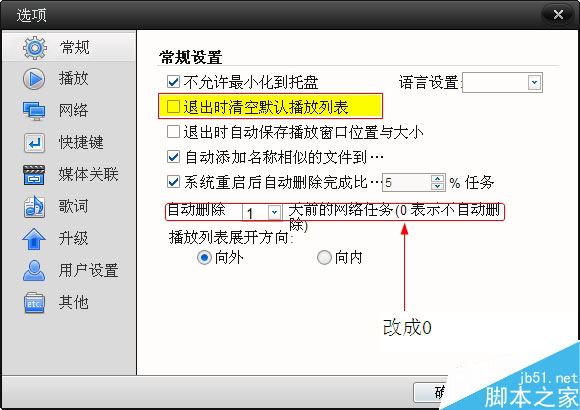The width and height of the screenshot is (580, 410).
Task: Open the 自动删除 days dropdown arrow
Action: coord(274,212)
